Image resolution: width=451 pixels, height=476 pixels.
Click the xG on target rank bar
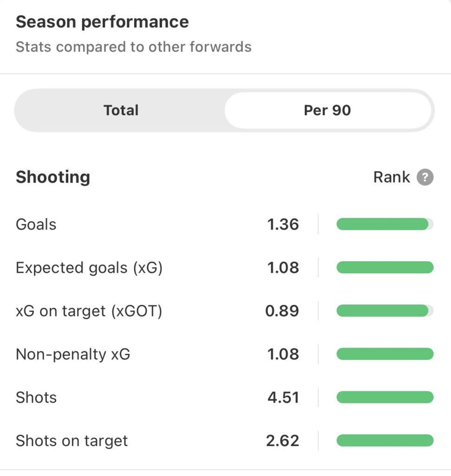385,311
